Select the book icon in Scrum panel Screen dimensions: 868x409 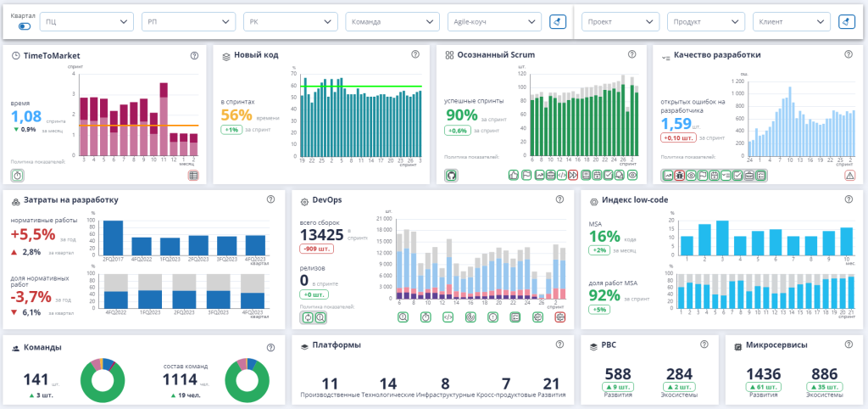point(586,175)
